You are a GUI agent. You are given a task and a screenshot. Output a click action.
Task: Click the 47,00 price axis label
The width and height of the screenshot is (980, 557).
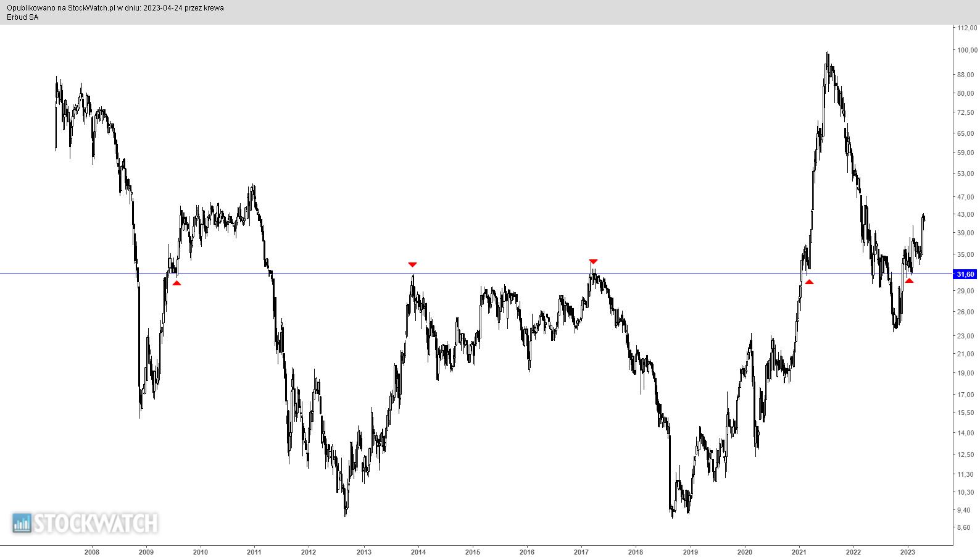(966, 197)
